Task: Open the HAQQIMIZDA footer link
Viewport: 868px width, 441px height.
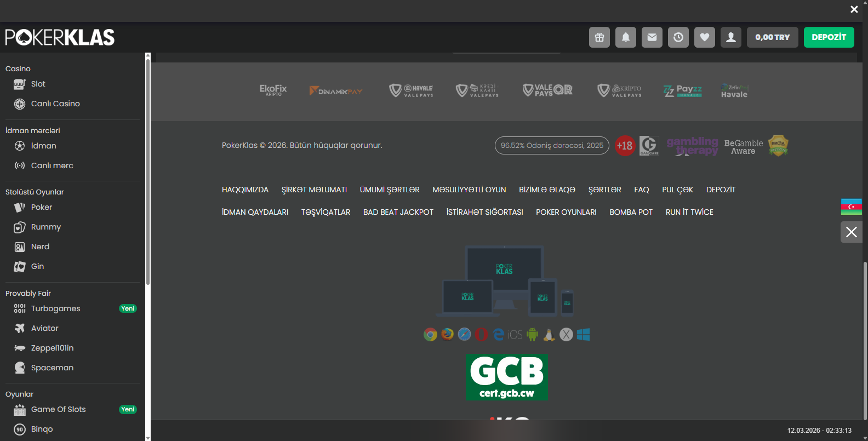Action: (245, 190)
